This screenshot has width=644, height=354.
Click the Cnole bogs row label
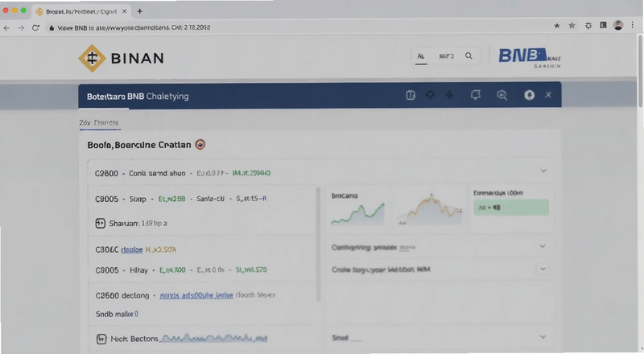(x=381, y=270)
